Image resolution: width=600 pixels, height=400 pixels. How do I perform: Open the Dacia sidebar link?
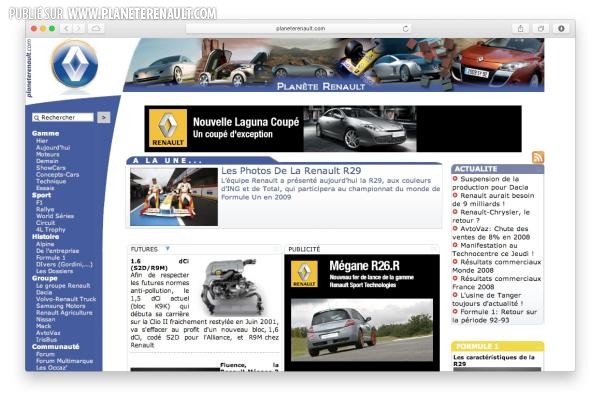click(x=44, y=292)
